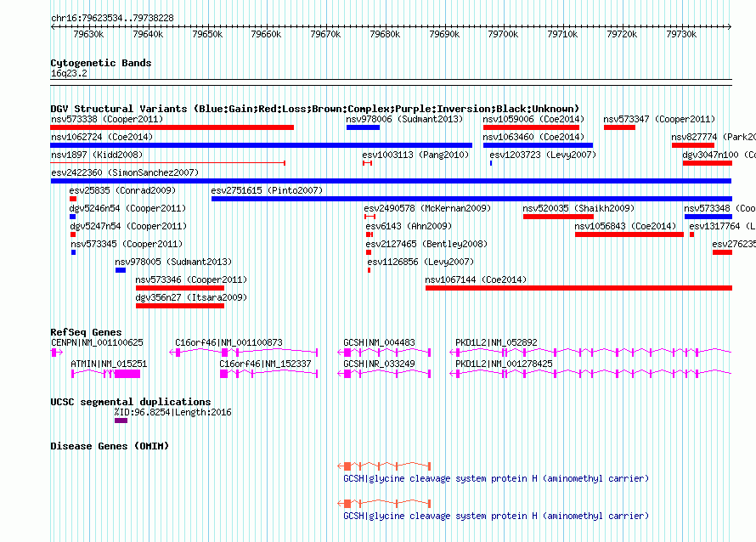The height and width of the screenshot is (542, 756).
Task: Select esv6143 (Ahn2009) label
Action: coord(409,226)
